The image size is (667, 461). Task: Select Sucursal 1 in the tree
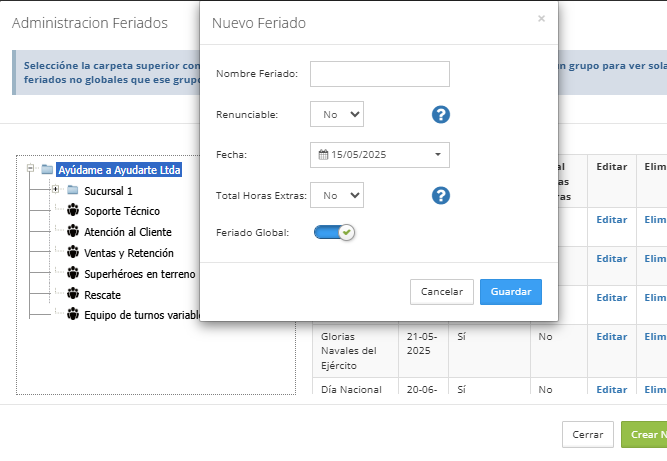(108, 191)
